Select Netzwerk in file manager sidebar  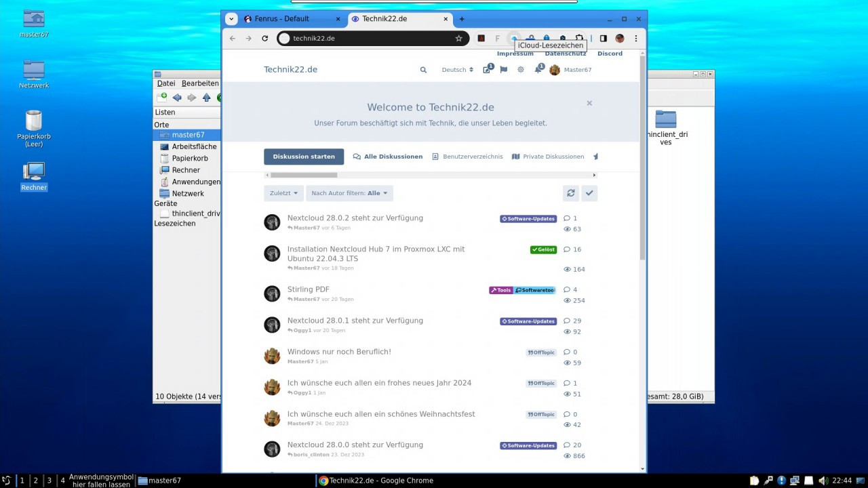click(187, 194)
